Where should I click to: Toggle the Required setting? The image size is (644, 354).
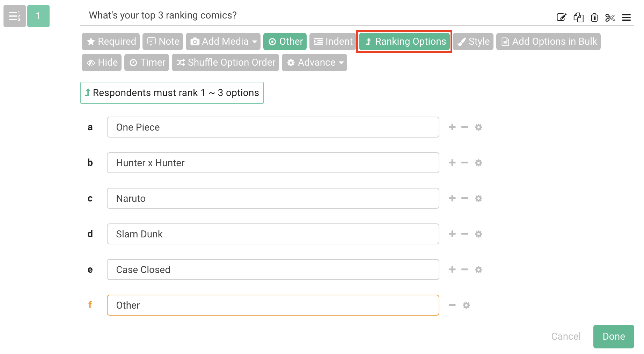tap(110, 41)
